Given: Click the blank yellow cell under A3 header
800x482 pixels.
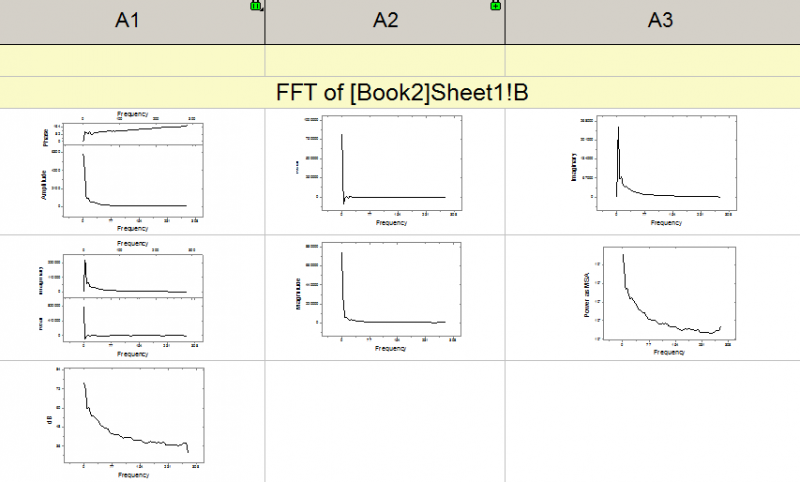Looking at the screenshot, I should pos(652,60).
